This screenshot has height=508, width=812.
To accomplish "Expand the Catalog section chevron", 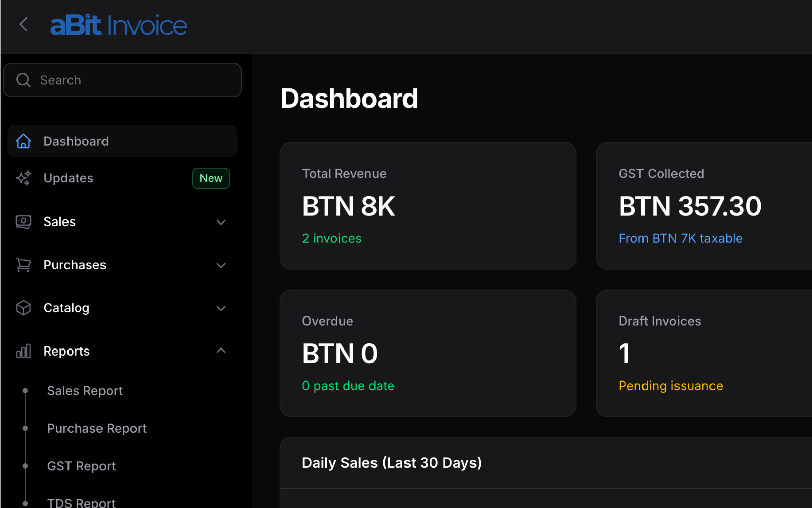I will click(x=221, y=308).
